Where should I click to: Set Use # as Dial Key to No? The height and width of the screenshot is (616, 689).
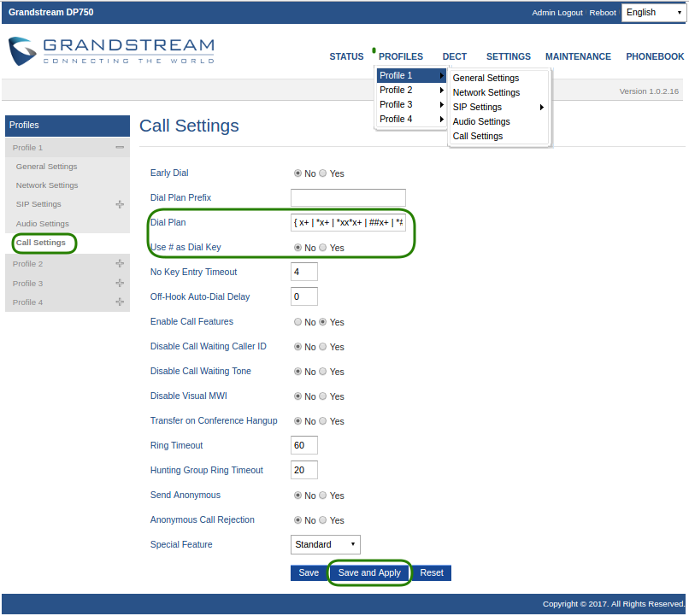[x=298, y=248]
